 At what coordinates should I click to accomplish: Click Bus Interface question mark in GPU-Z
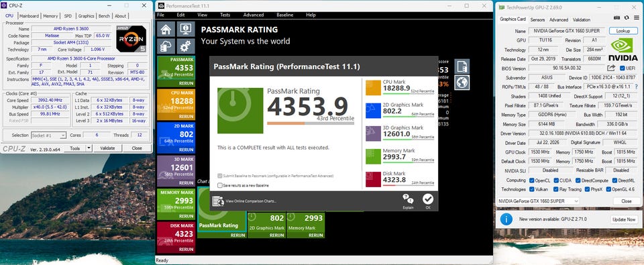636,87
